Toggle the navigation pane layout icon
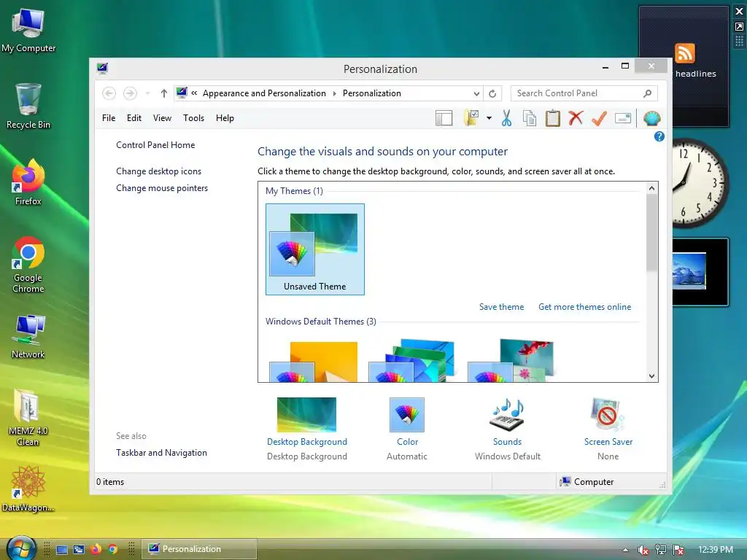The height and width of the screenshot is (560, 747). (444, 118)
